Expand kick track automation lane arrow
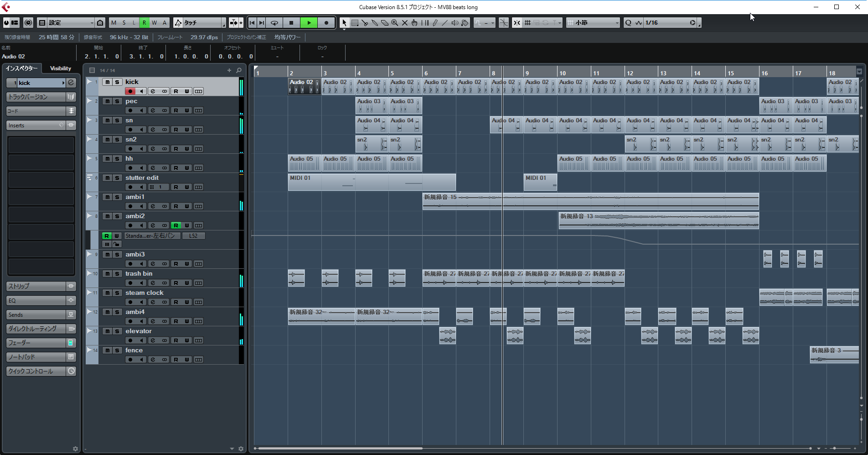The width and height of the screenshot is (868, 455). [x=89, y=82]
